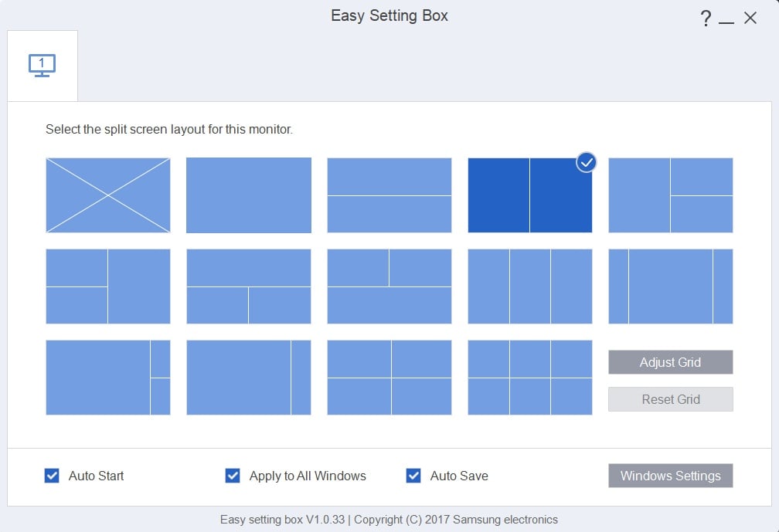Toggle the Apply to All Windows checkbox

(x=233, y=476)
